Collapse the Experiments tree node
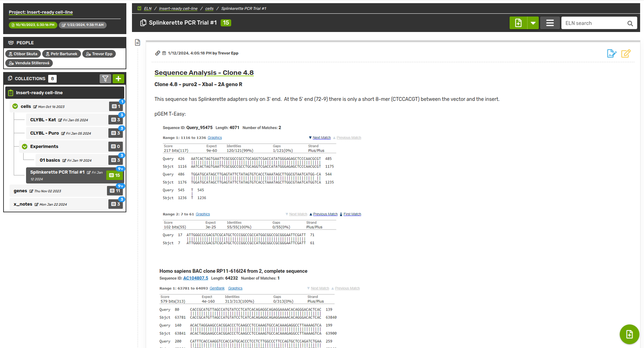 click(x=25, y=147)
